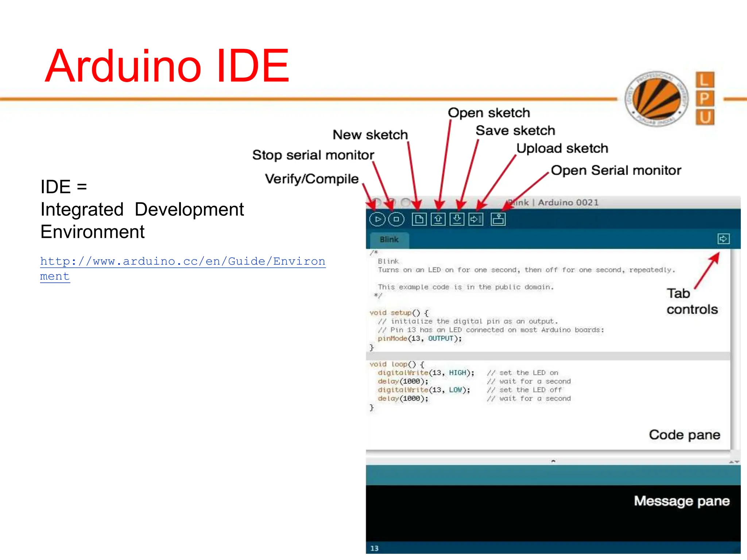Upload sketch to the I/O board

[476, 219]
